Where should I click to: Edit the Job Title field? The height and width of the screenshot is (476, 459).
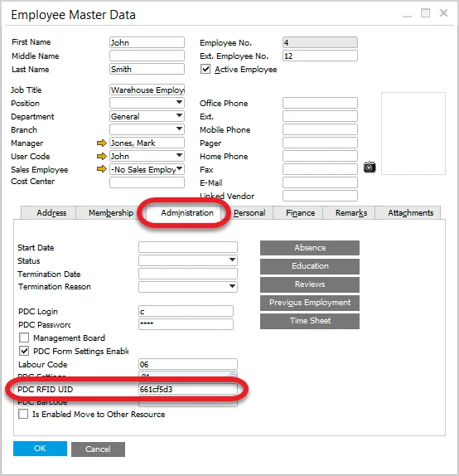147,90
